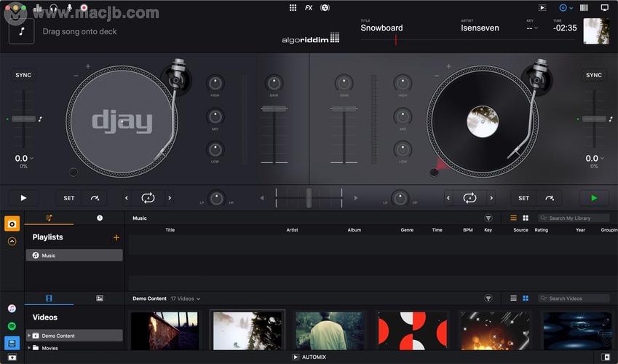Click the plus pitch bend on left deck
The height and width of the screenshot is (364, 618).
tap(88, 66)
